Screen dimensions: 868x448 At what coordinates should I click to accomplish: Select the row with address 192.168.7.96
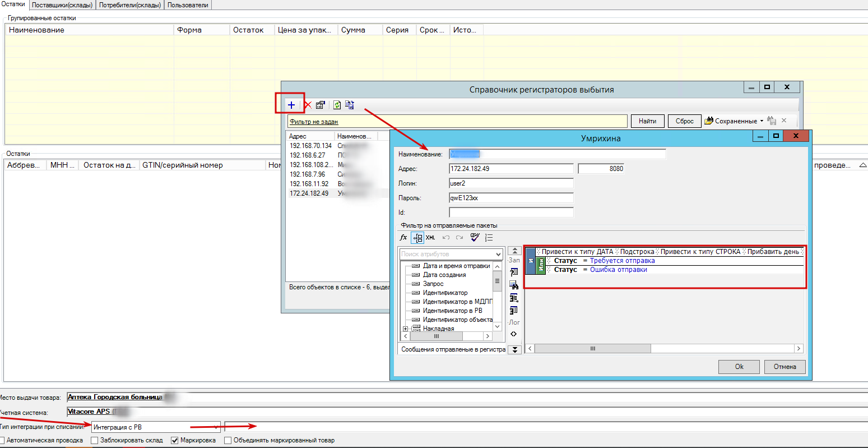(338, 174)
